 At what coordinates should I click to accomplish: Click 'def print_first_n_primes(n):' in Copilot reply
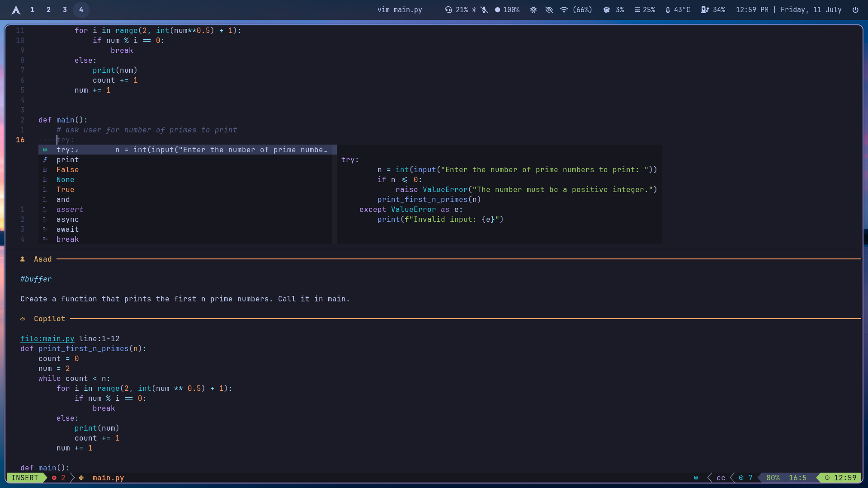(84, 348)
